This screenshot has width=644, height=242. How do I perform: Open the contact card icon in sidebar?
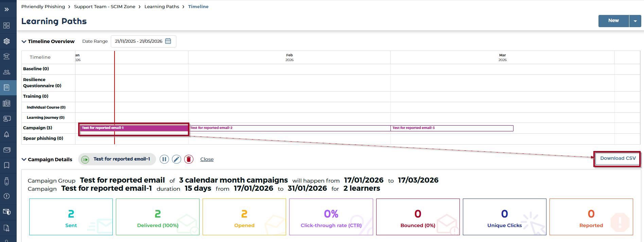tap(6, 119)
